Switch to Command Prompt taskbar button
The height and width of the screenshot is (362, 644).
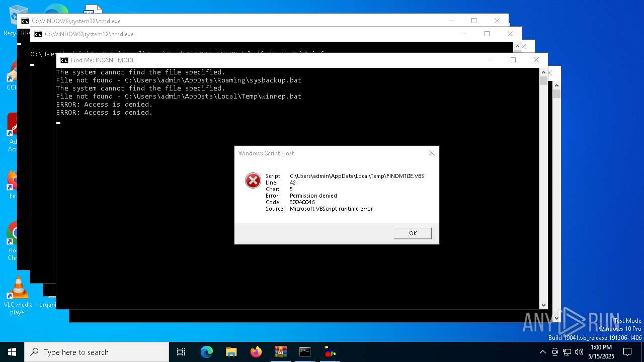305,352
